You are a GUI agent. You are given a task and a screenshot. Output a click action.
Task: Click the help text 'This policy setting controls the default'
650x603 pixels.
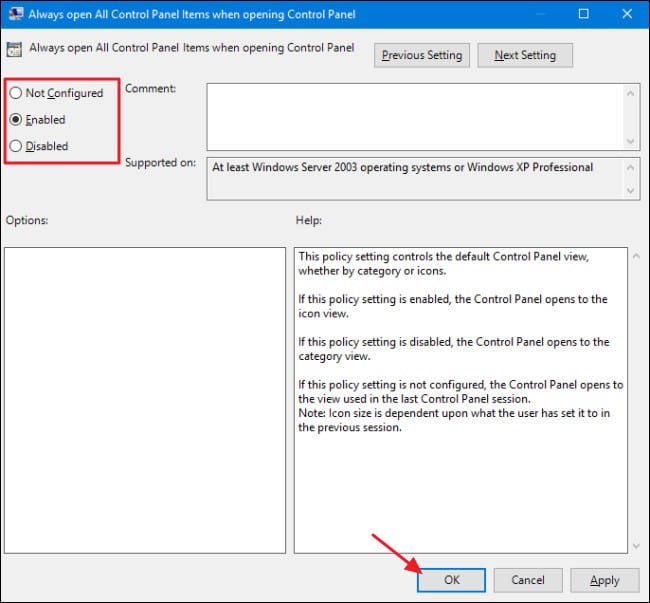coord(393,257)
